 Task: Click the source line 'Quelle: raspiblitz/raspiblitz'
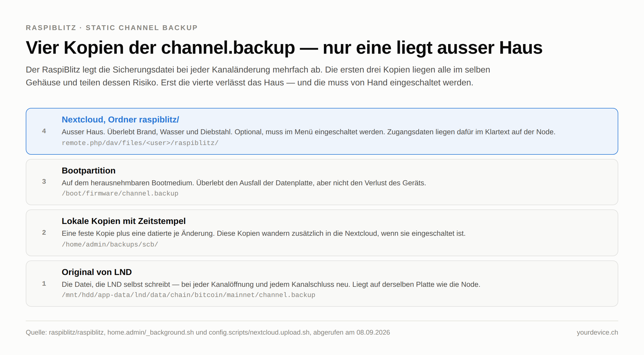pos(208,332)
